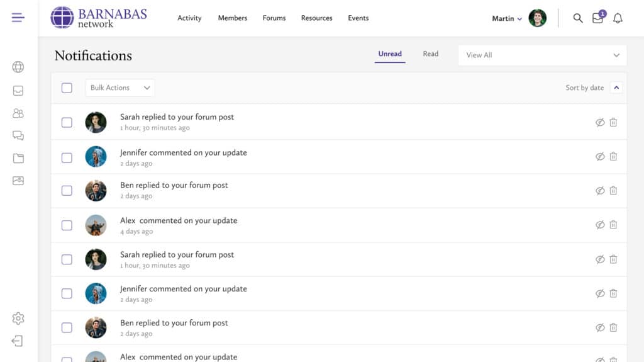Screen dimensions: 644x362
Task: Open the inbox icon in left sidebar
Action: coord(18,91)
